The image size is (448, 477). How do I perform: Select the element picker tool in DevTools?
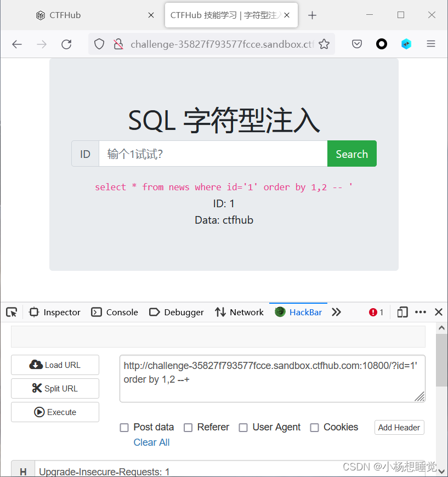pos(12,312)
